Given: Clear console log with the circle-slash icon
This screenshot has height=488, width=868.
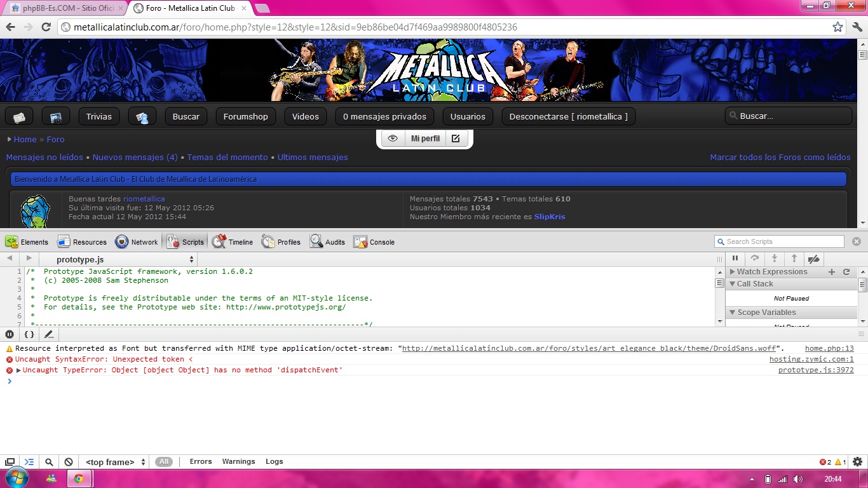Looking at the screenshot, I should tap(69, 462).
